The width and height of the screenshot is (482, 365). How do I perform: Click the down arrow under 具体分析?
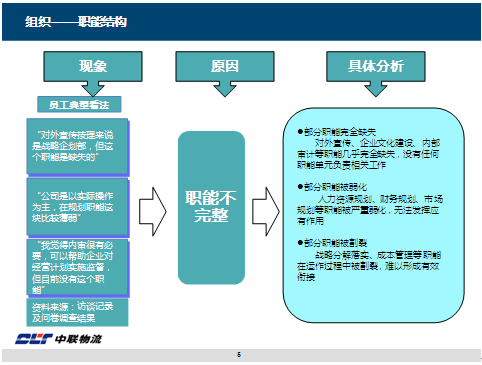[x=376, y=89]
